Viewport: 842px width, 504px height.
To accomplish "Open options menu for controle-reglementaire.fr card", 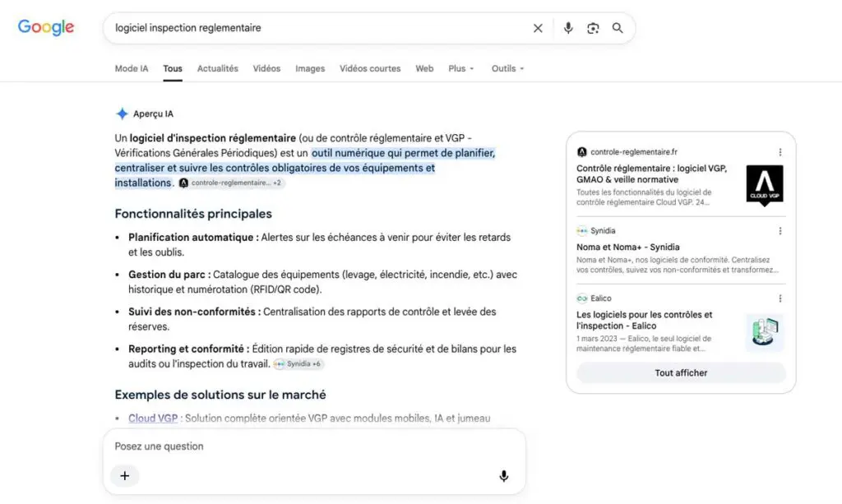I will [780, 152].
